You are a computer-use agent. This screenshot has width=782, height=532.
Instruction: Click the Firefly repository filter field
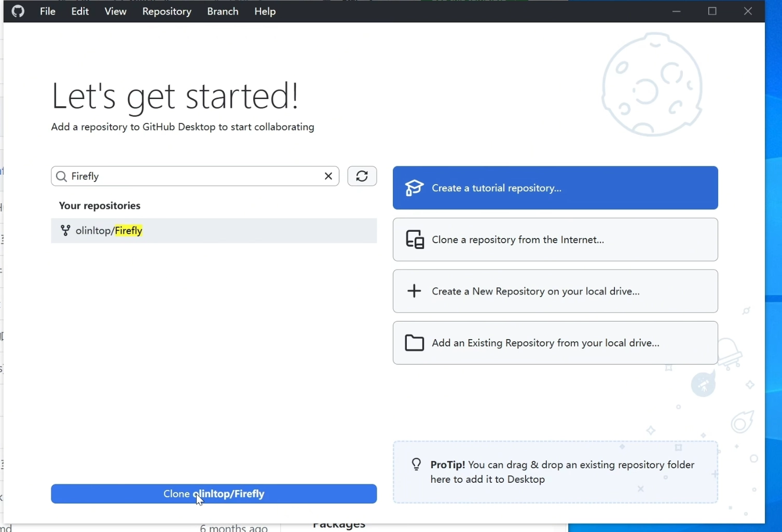(195, 176)
